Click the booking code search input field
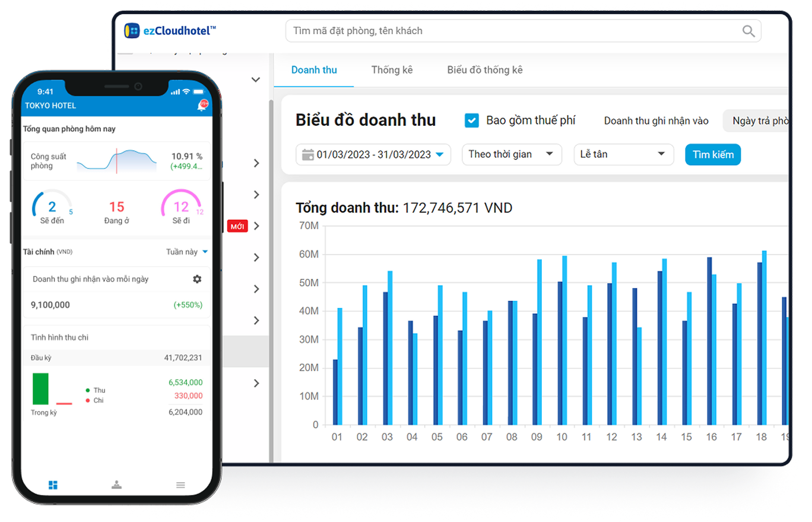This screenshot has width=812, height=522. (510, 31)
